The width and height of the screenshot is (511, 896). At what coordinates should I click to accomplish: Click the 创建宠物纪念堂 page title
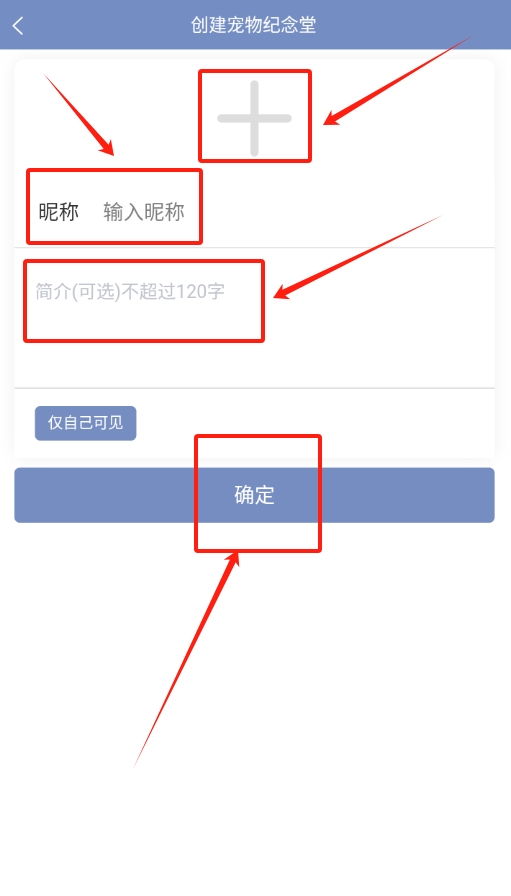(254, 25)
